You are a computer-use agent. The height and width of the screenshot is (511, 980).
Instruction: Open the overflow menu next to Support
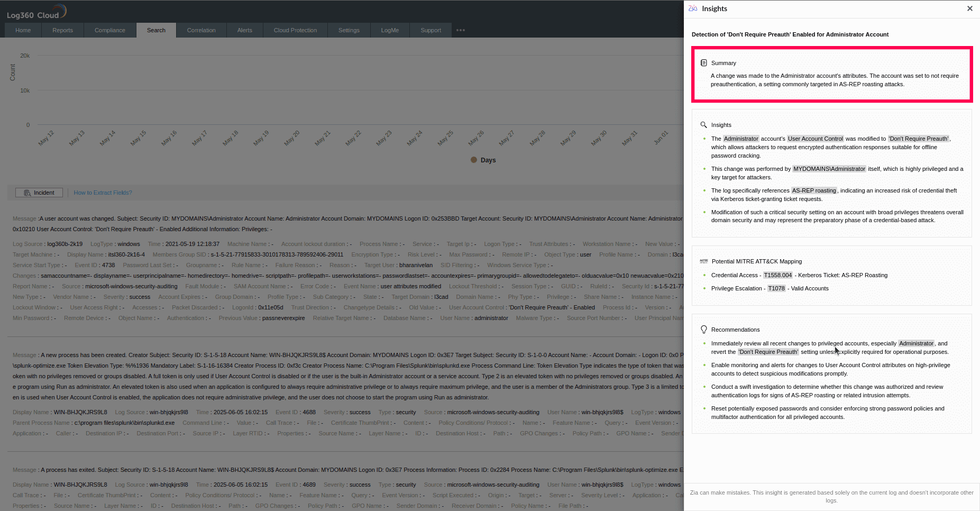pos(460,30)
